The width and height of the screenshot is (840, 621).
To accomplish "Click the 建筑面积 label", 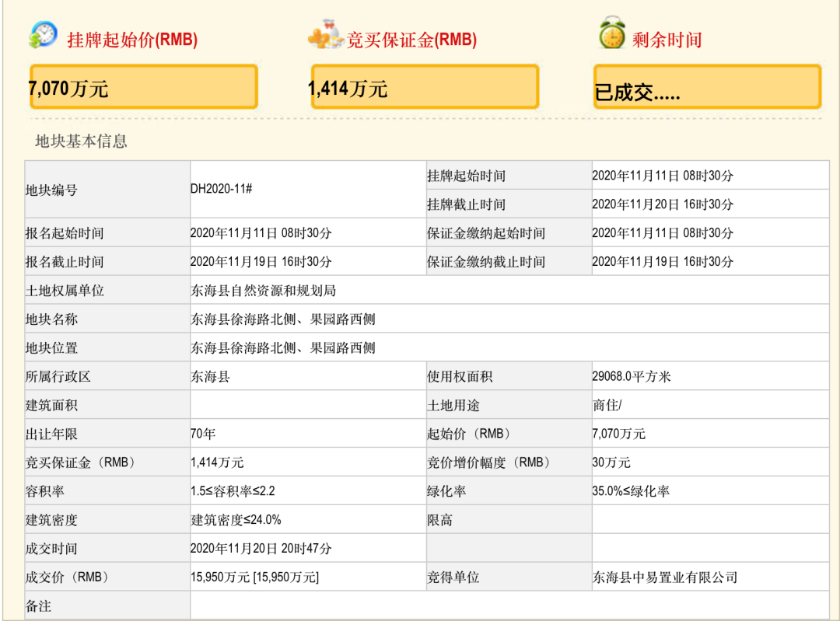I will point(51,405).
